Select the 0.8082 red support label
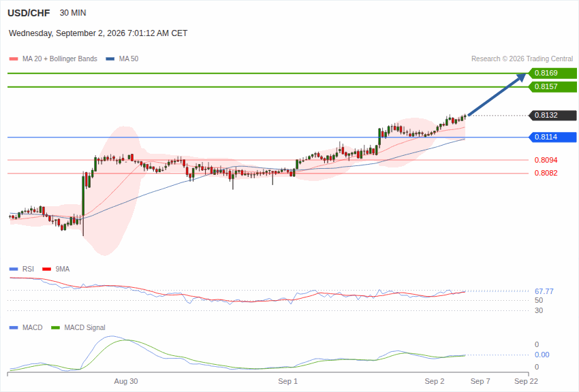Screen dimensions: 579x392 point(546,174)
